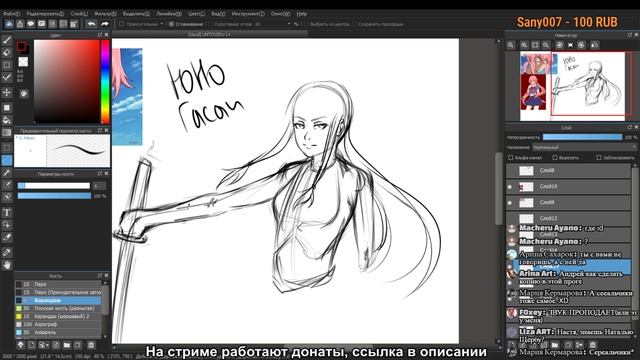The image size is (640, 360).
Task: Select the Brush tool in left toolbar
Action: [7, 40]
